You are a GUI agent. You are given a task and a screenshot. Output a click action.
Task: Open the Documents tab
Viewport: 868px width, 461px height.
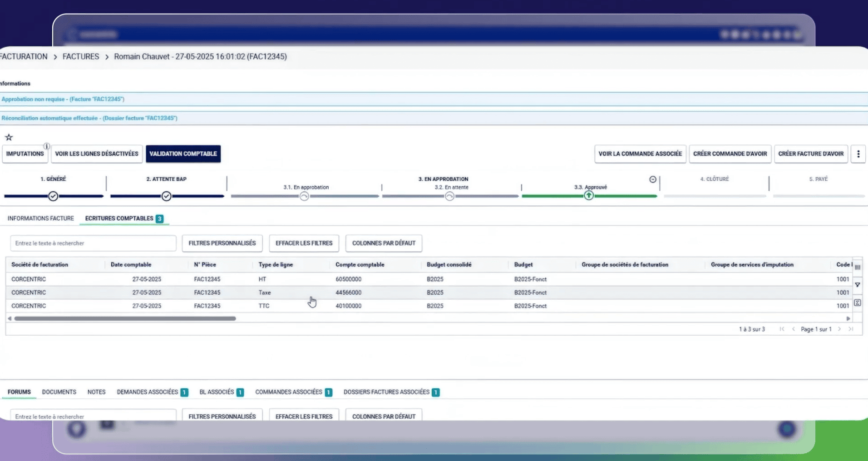(59, 392)
